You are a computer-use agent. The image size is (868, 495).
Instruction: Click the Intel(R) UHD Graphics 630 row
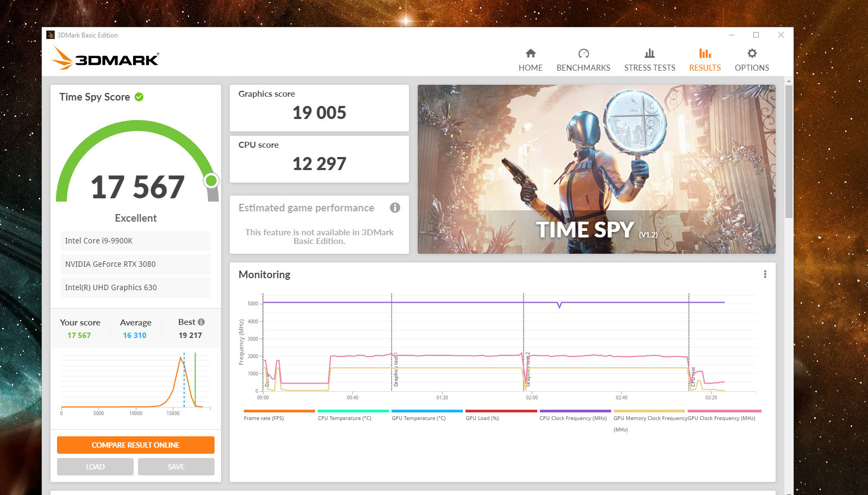[x=136, y=287]
